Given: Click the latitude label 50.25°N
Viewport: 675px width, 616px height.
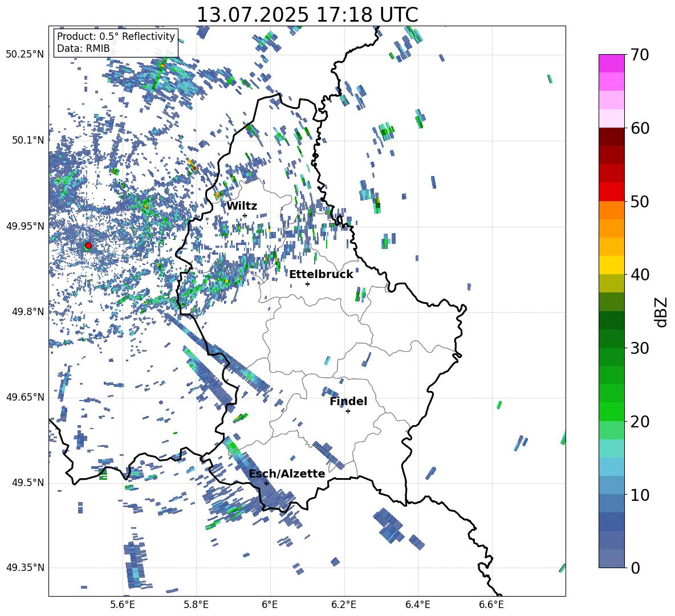Looking at the screenshot, I should 25,55.
